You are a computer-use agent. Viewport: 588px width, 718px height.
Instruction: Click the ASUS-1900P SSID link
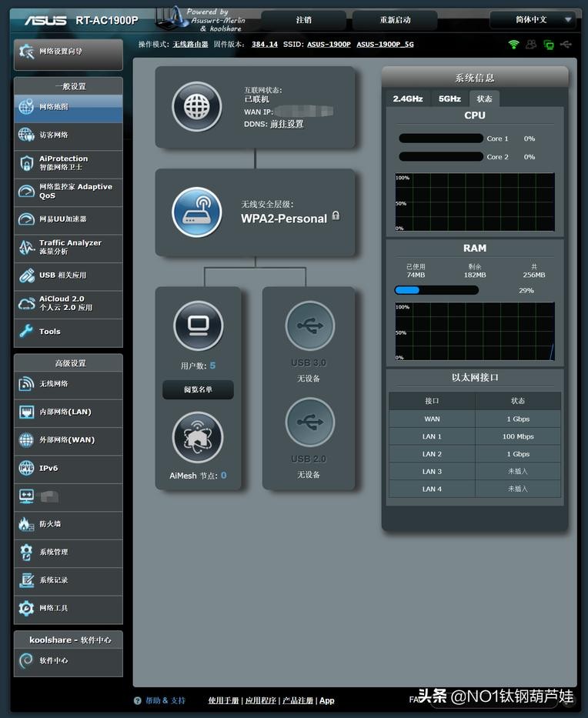point(329,45)
